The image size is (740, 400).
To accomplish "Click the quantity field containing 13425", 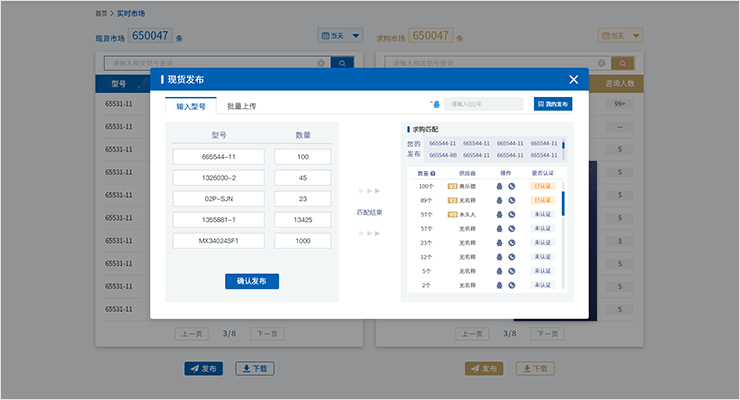I will (x=303, y=220).
